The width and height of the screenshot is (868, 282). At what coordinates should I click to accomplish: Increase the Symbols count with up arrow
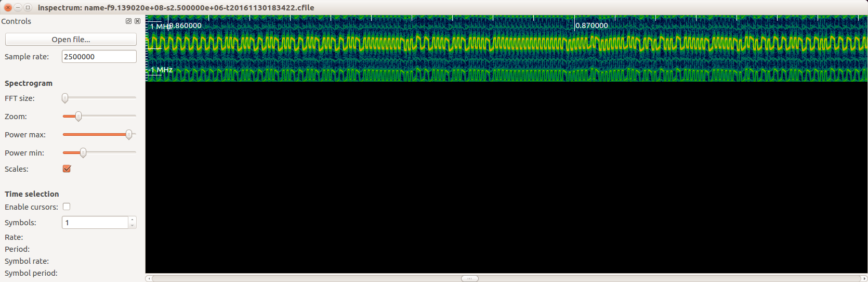(133, 220)
